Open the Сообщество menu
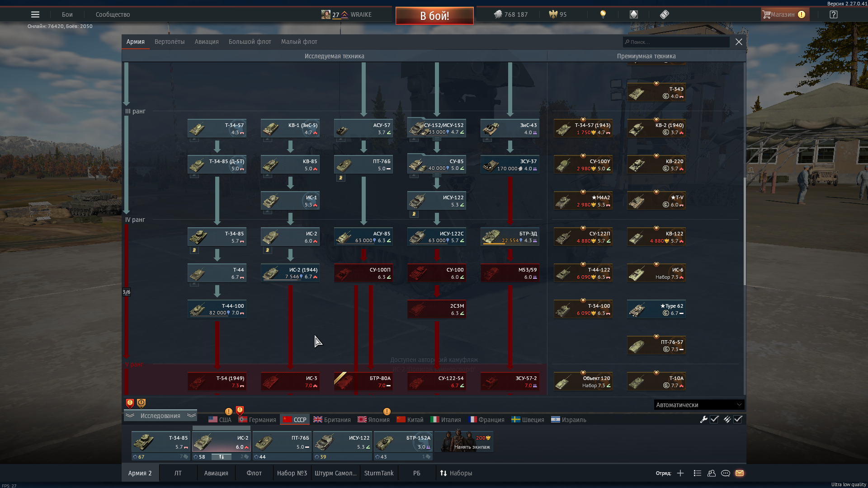The image size is (868, 488). 113,14
